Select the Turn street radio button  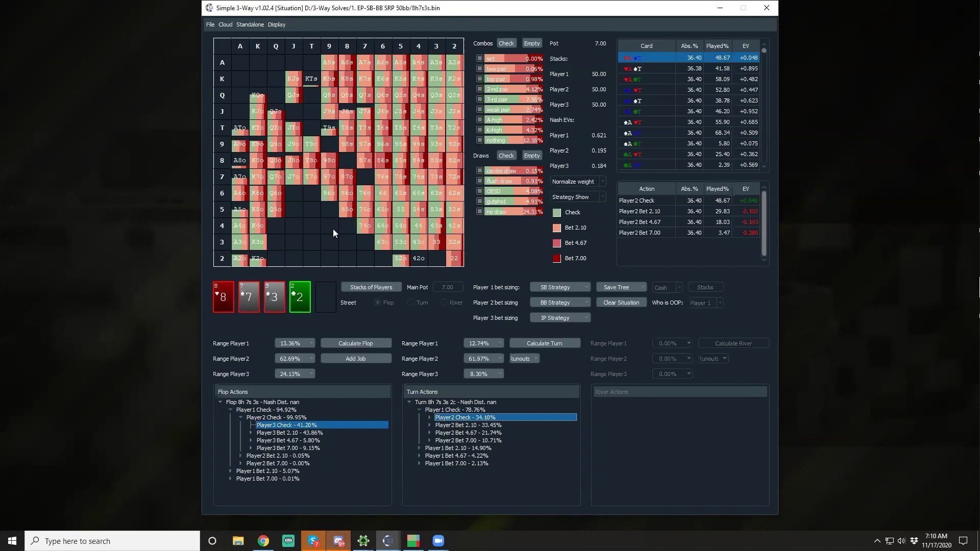[x=411, y=303]
